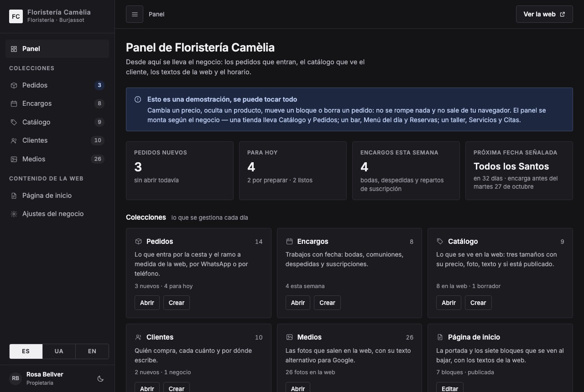Click the Catálogo card tag icon

(440, 241)
